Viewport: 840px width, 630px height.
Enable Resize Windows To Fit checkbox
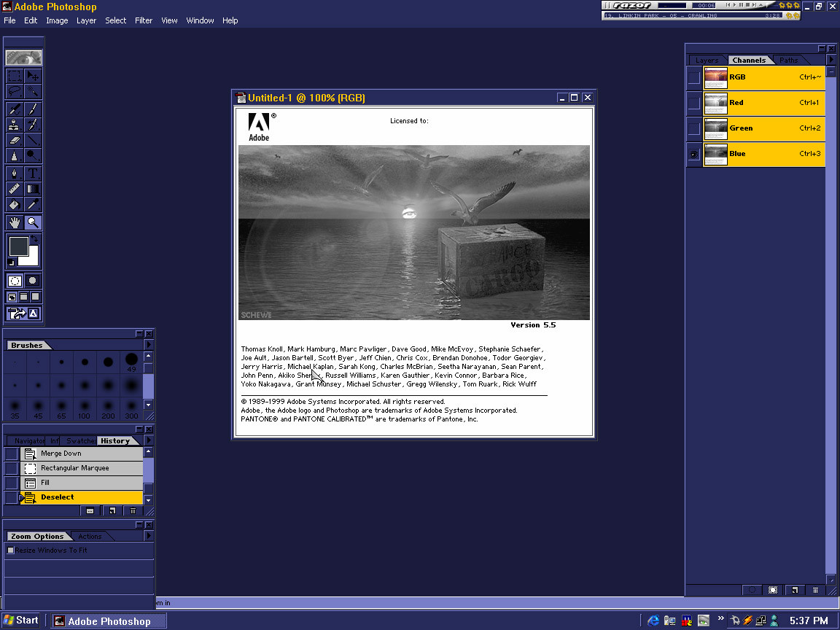[x=11, y=551]
